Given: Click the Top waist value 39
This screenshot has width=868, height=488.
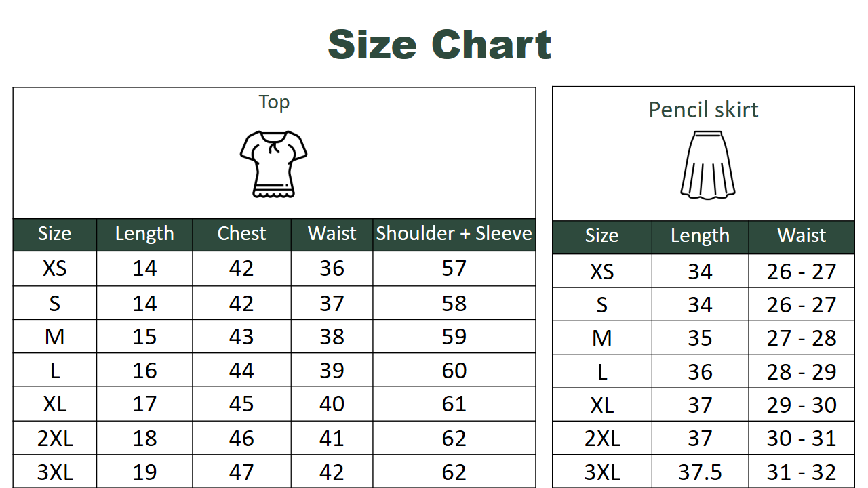Looking at the screenshot, I should pos(332,371).
